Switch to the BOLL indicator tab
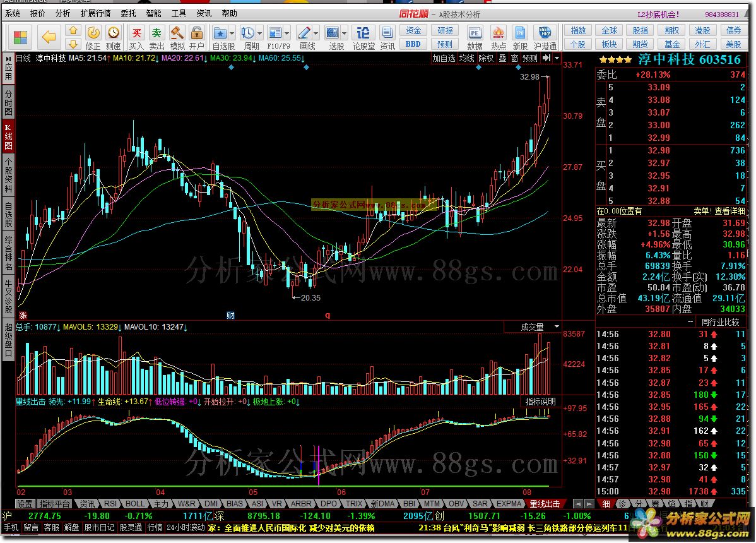Screen dimensions: 756x543 click(135, 503)
